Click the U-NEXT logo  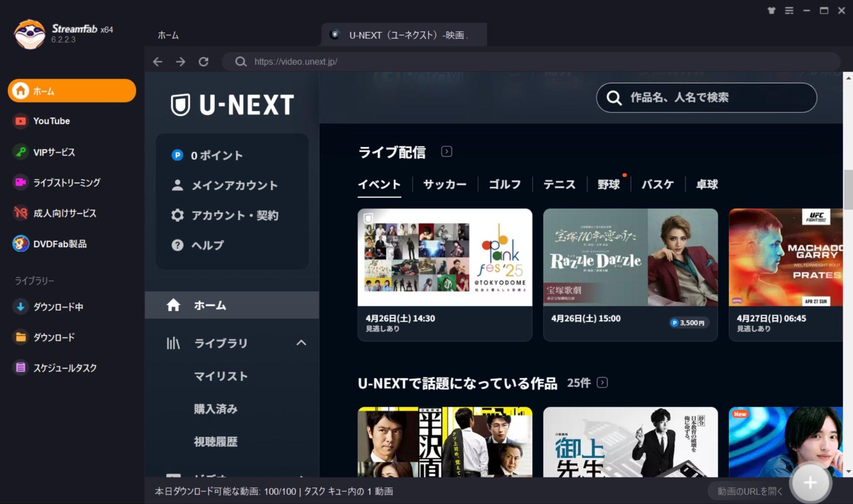point(232,104)
